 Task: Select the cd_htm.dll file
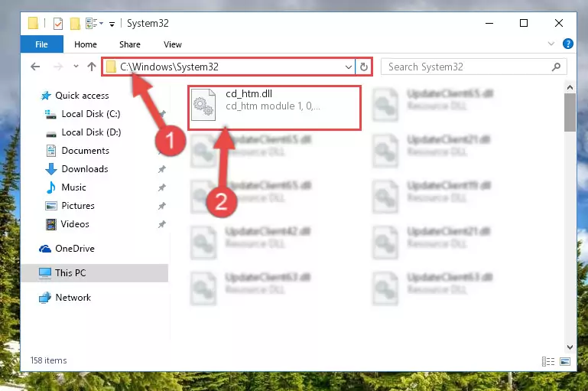275,108
